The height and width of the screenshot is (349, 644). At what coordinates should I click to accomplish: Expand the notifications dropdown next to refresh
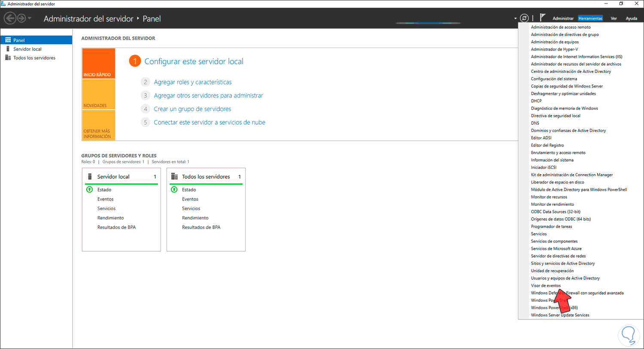click(x=515, y=18)
